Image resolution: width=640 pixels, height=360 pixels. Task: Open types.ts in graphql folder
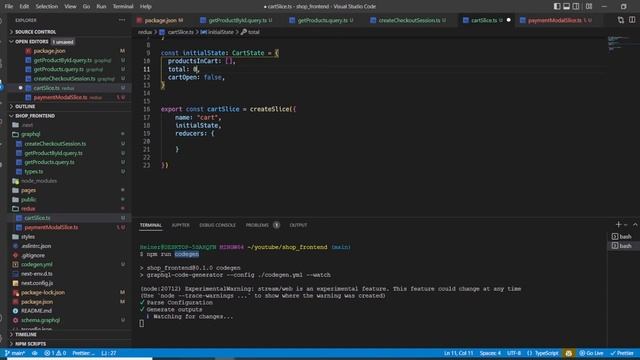[33, 172]
